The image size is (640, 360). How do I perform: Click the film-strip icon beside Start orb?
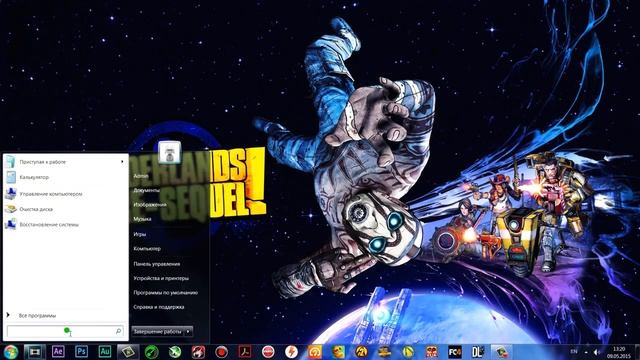pos(35,351)
